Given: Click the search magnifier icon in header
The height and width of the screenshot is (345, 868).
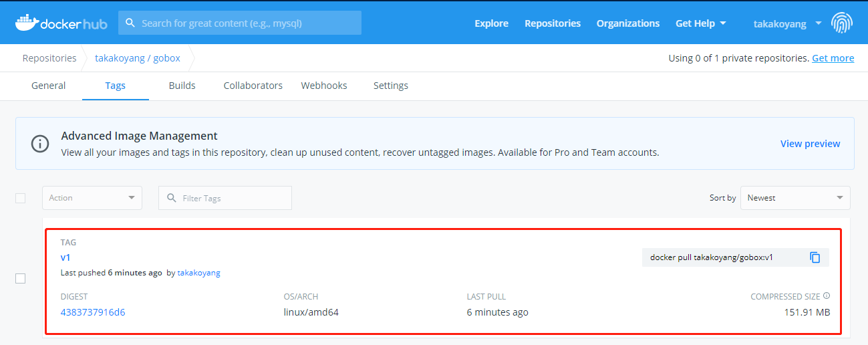Looking at the screenshot, I should coord(130,23).
